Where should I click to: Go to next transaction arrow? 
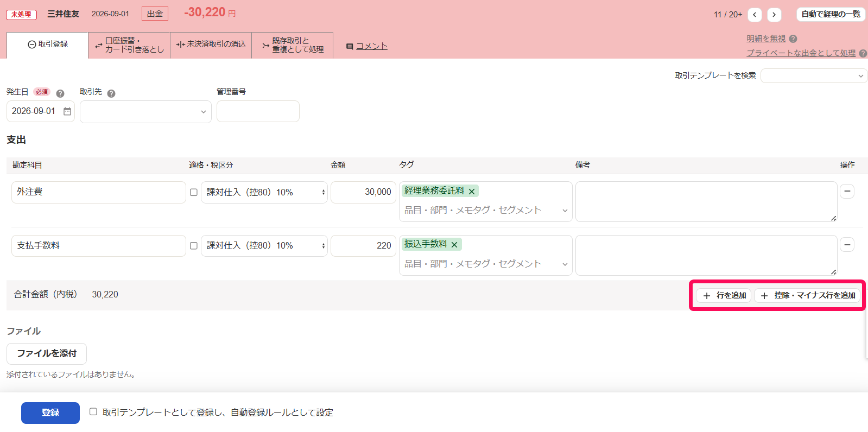[774, 15]
